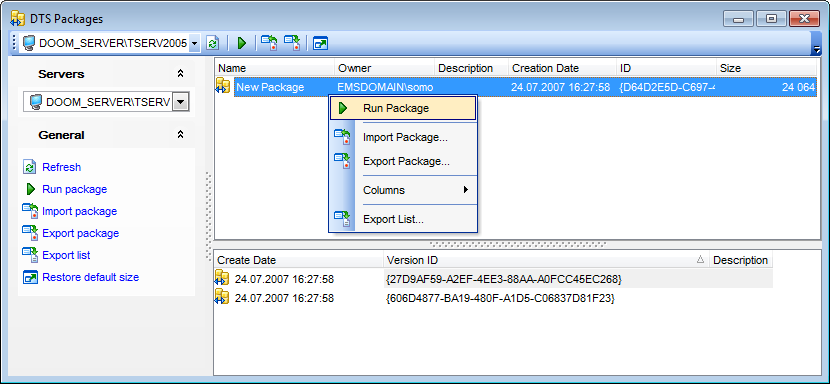Click the Refresh link in General panel

pyautogui.click(x=61, y=167)
